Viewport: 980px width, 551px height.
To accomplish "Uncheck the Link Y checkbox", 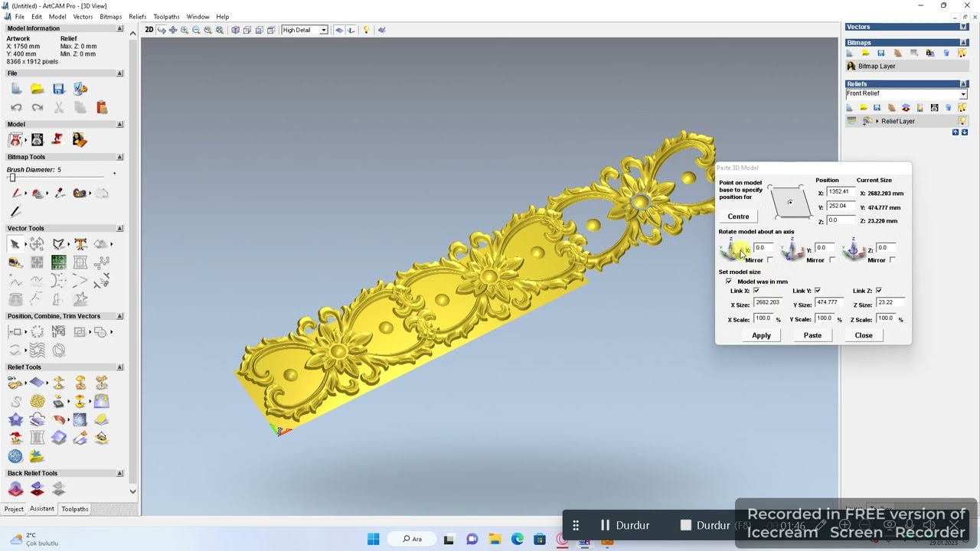I will pyautogui.click(x=818, y=291).
